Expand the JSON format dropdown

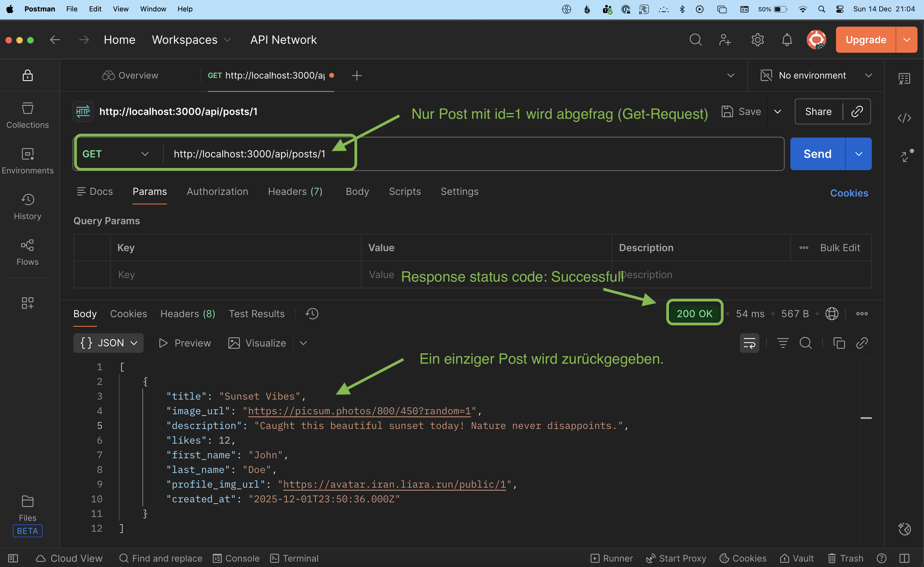click(108, 343)
